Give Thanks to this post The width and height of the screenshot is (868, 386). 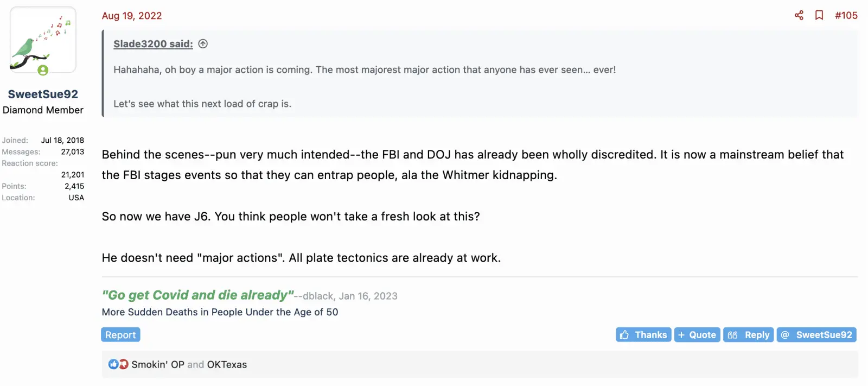[643, 335]
